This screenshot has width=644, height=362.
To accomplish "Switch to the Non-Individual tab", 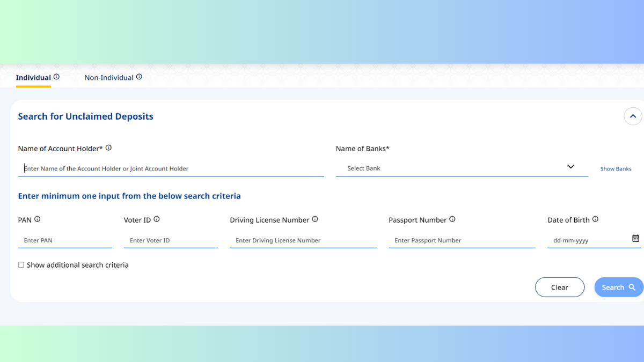I will pos(109,78).
